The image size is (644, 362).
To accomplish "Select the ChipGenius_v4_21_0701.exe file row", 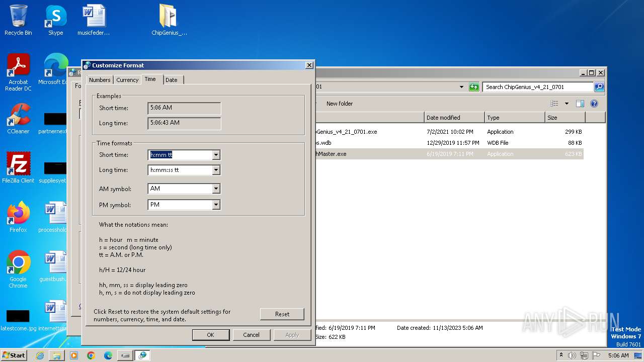I will [x=449, y=132].
